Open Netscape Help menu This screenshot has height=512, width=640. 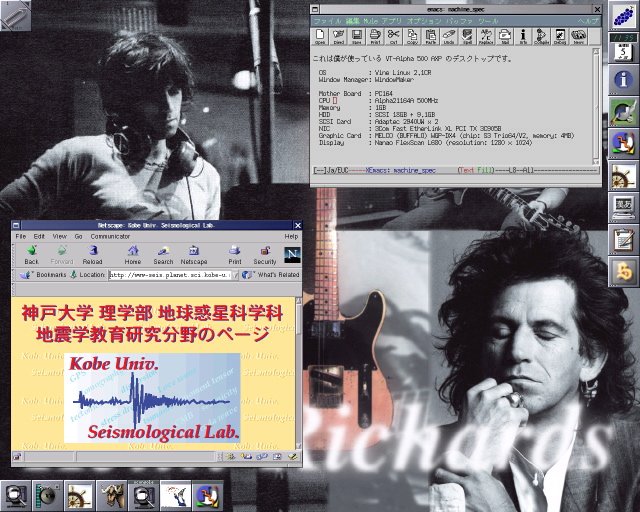pyautogui.click(x=291, y=236)
